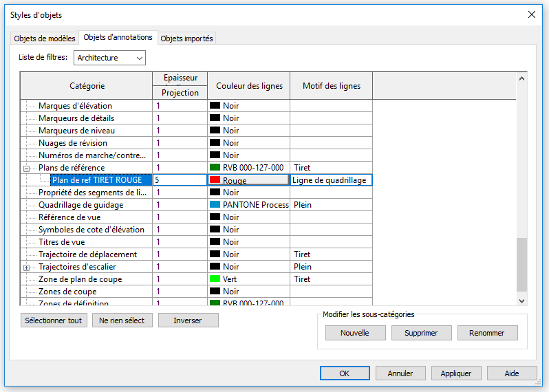Switch to Objets importés tab
The height and width of the screenshot is (392, 549).
[187, 39]
